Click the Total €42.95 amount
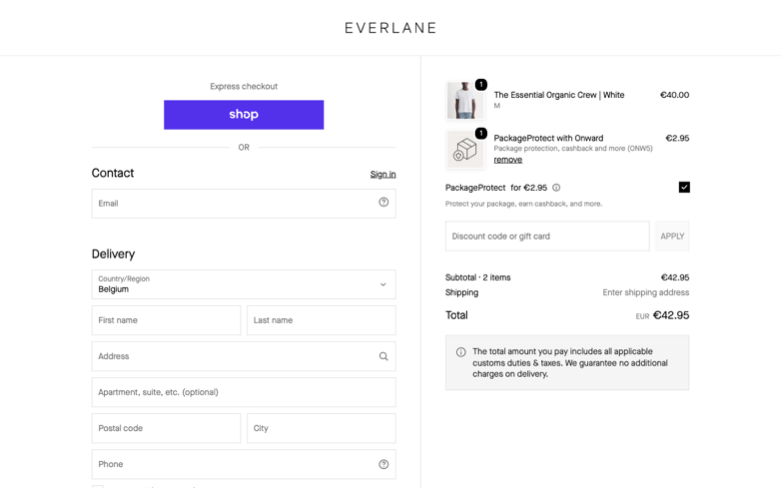781x488 pixels. click(x=671, y=315)
